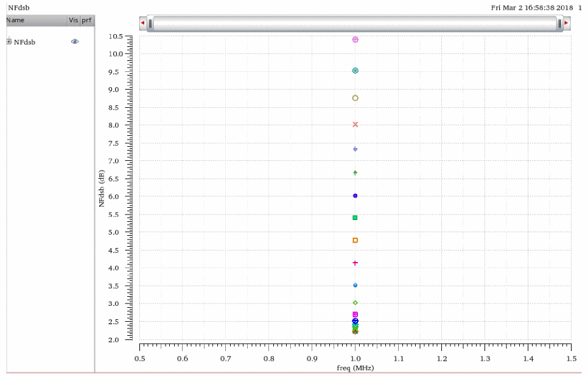The image size is (588, 376).
Task: Expand the NFdsb tree node
Action: click(x=9, y=41)
